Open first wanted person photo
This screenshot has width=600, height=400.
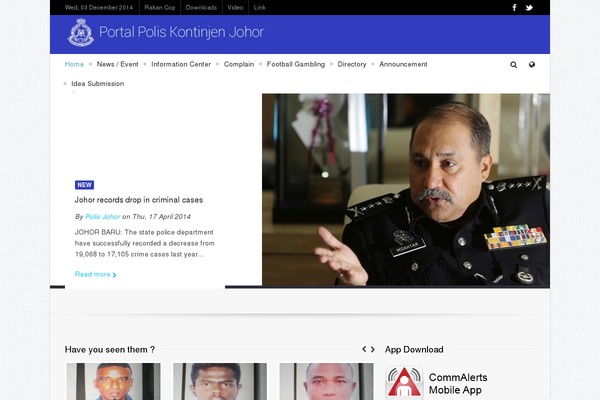click(x=114, y=382)
